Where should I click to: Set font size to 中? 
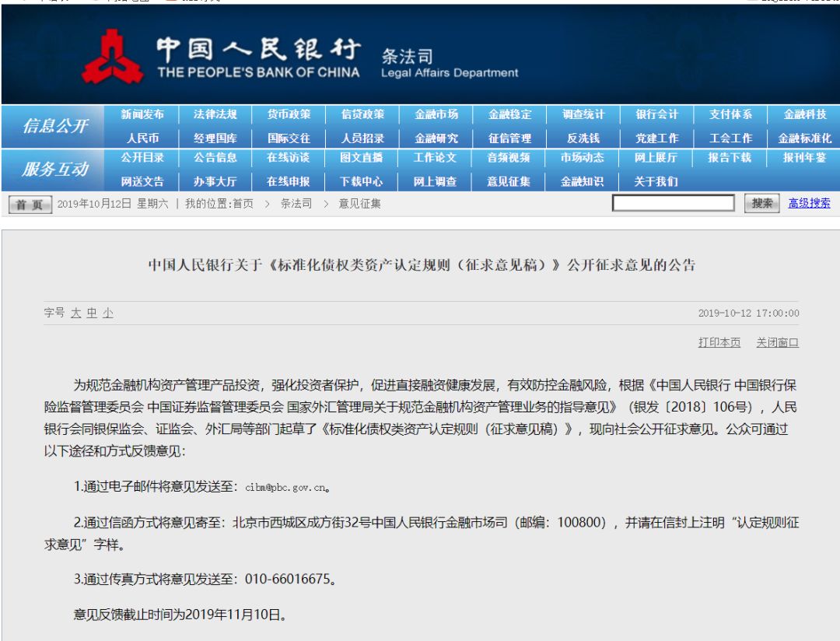(x=92, y=313)
